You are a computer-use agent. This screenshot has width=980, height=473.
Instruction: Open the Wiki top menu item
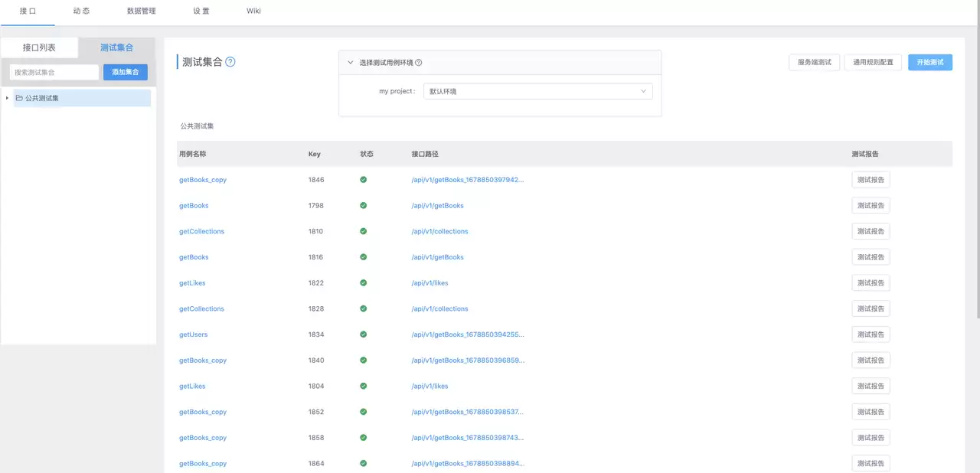(x=253, y=11)
